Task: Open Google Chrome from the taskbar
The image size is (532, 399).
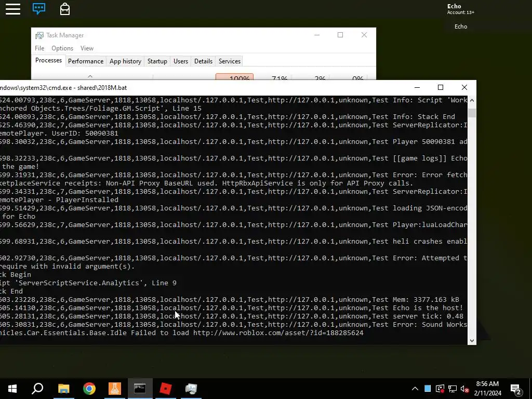Action: (x=89, y=389)
